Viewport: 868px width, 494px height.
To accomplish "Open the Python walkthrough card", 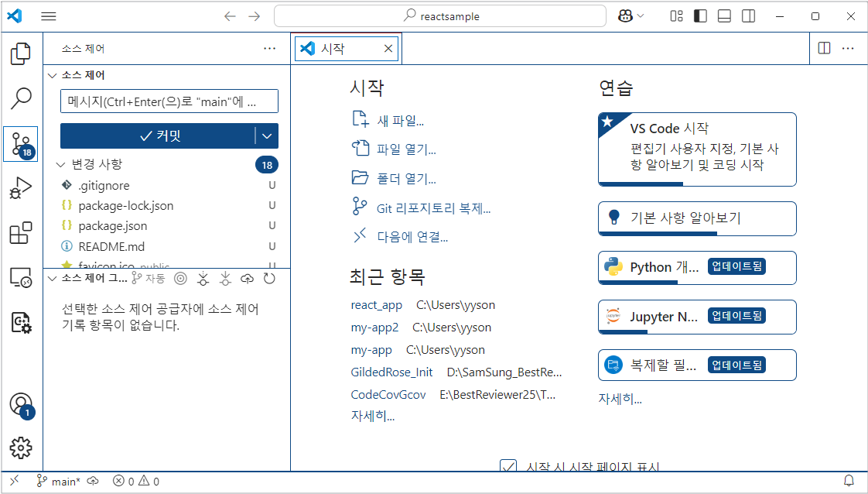I will tap(697, 267).
